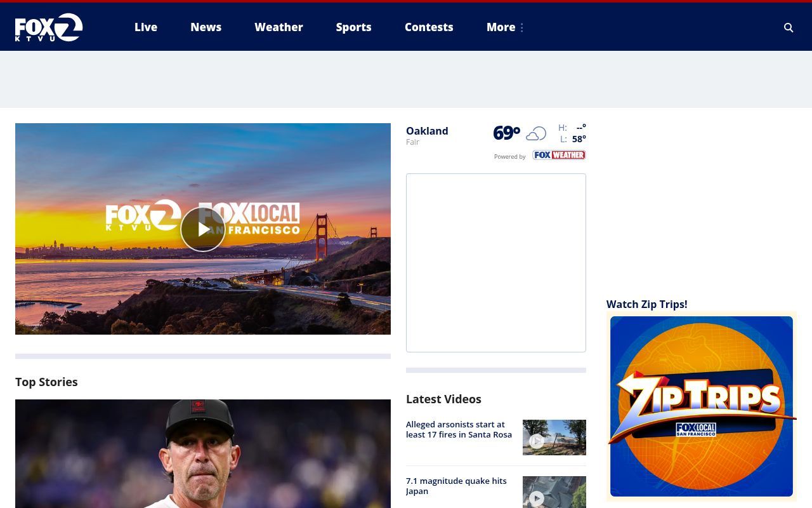Click the 69° current temperature

(506, 133)
